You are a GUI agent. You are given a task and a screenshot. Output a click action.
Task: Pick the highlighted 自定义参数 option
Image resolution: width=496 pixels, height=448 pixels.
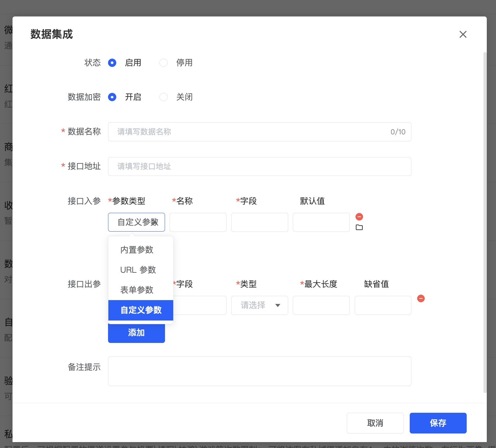tap(141, 310)
